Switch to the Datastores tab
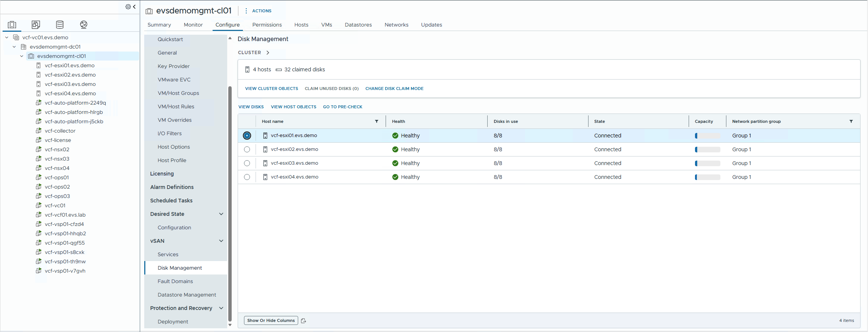The width and height of the screenshot is (868, 332). tap(358, 25)
